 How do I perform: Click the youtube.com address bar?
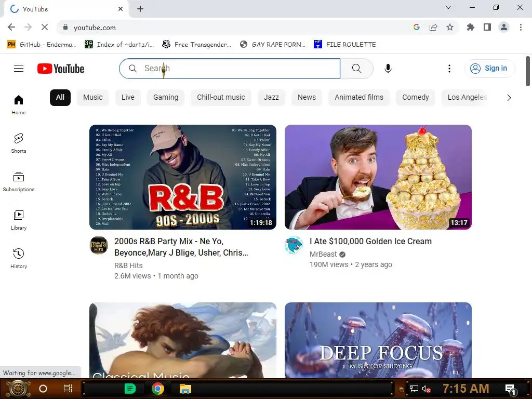[x=234, y=28]
